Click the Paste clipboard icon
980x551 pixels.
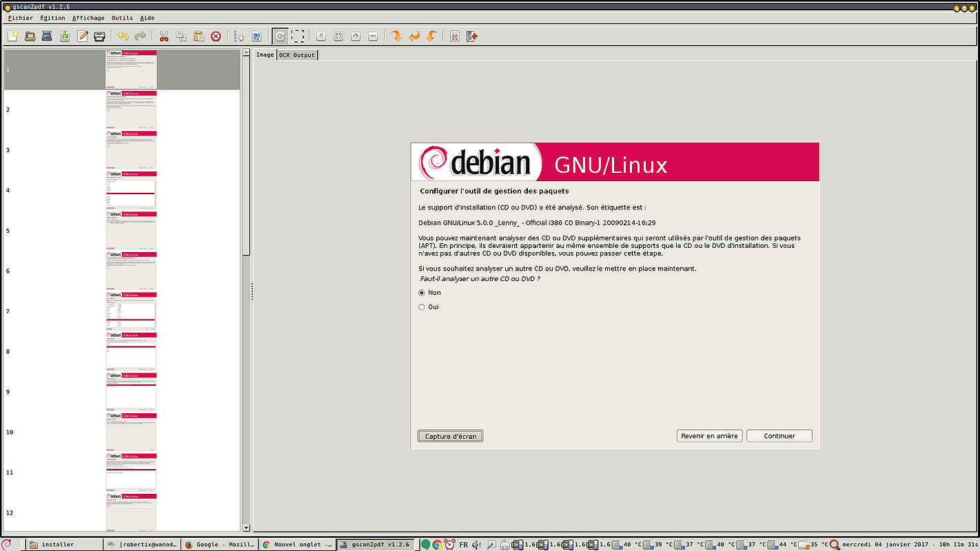tap(198, 36)
